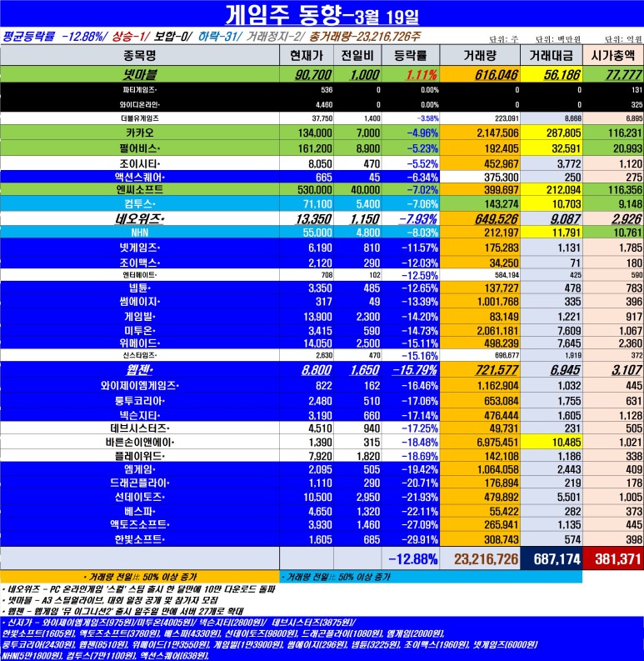
Task: Click the orange 거래량 전일比 50% legend
Action: 139,577
